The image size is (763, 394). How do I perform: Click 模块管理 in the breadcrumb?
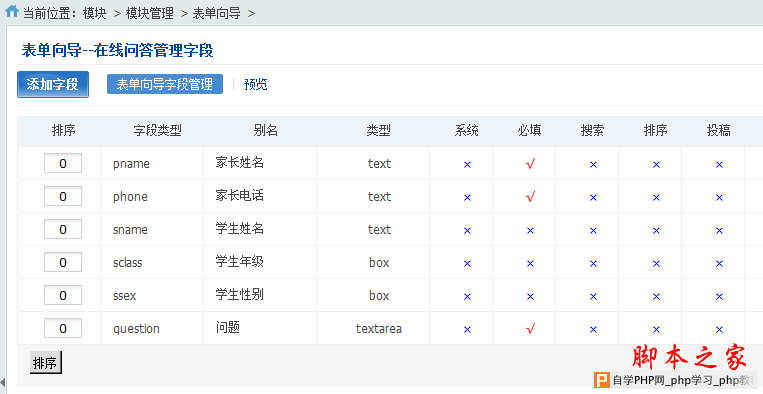coord(150,13)
